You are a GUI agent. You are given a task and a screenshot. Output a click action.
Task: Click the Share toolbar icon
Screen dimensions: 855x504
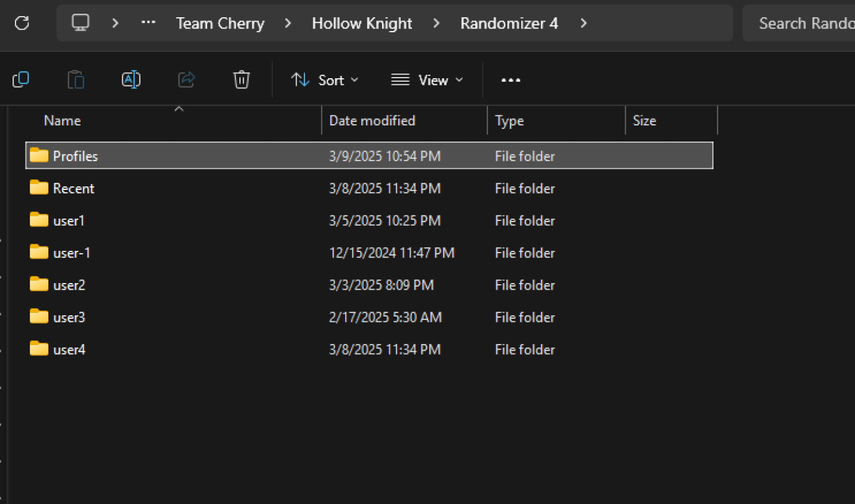[186, 79]
